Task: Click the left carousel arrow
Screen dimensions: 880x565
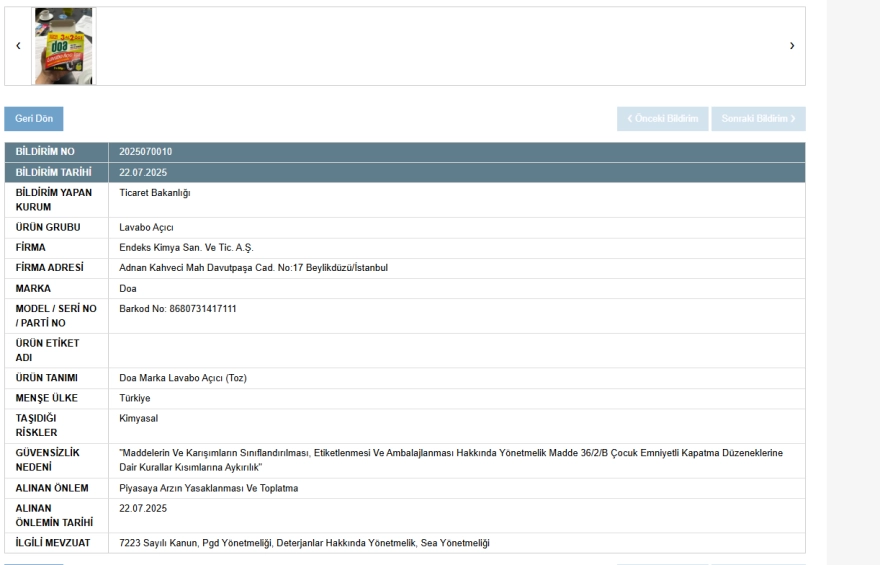Action: (17, 46)
